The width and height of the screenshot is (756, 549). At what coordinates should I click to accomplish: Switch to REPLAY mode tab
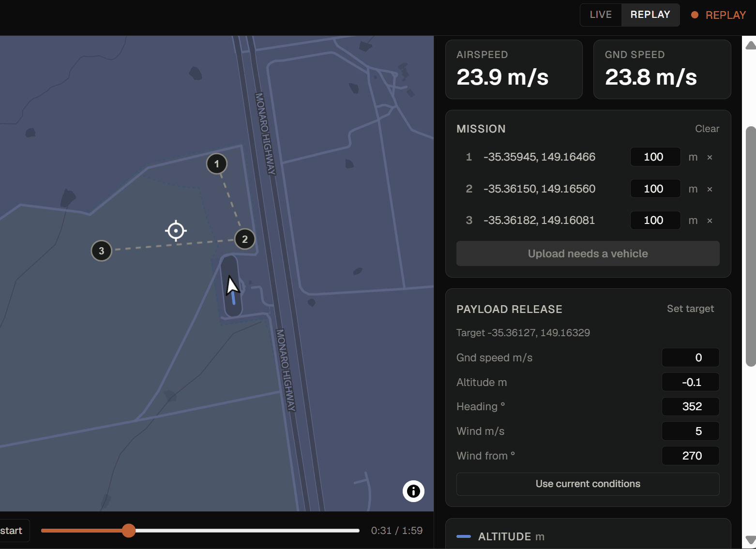[650, 15]
